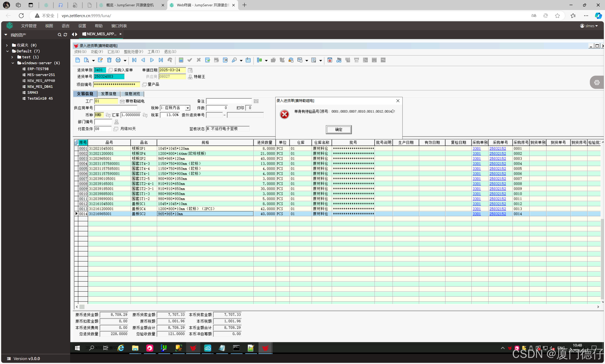The height and width of the screenshot is (364, 605).
Task: Click the clipboard paste toolbar icon
Action: pyautogui.click(x=248, y=60)
